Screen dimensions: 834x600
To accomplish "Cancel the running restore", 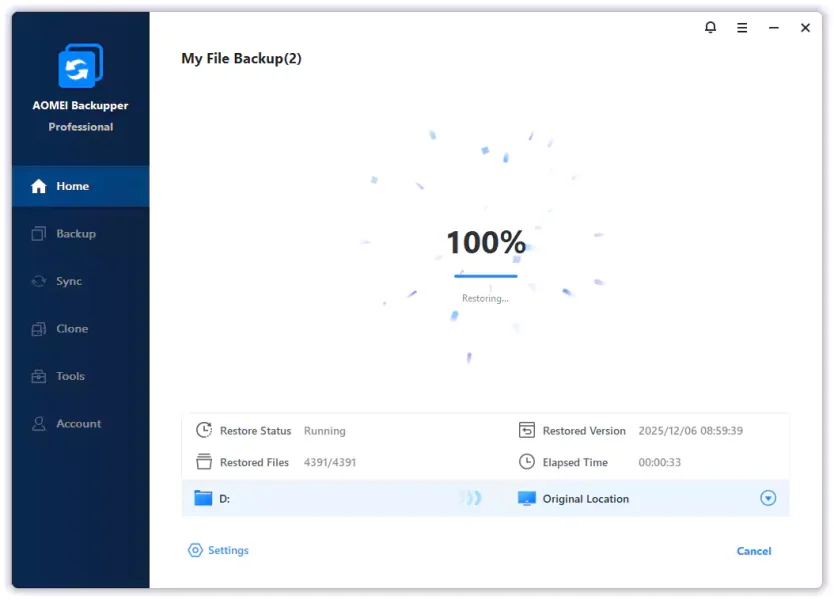I will 753,550.
